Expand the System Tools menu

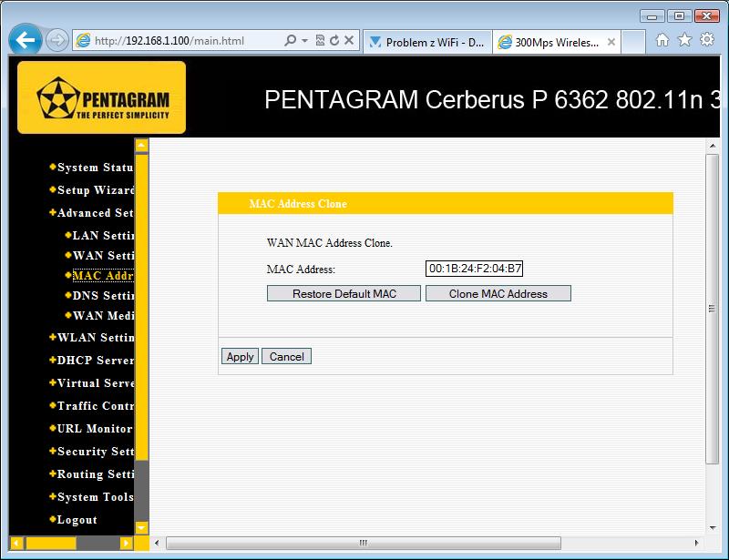(x=95, y=497)
